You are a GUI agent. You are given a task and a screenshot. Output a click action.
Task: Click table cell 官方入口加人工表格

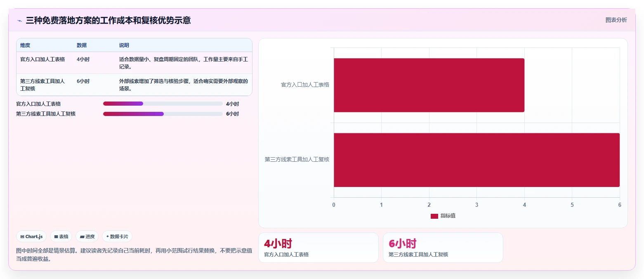(x=42, y=59)
